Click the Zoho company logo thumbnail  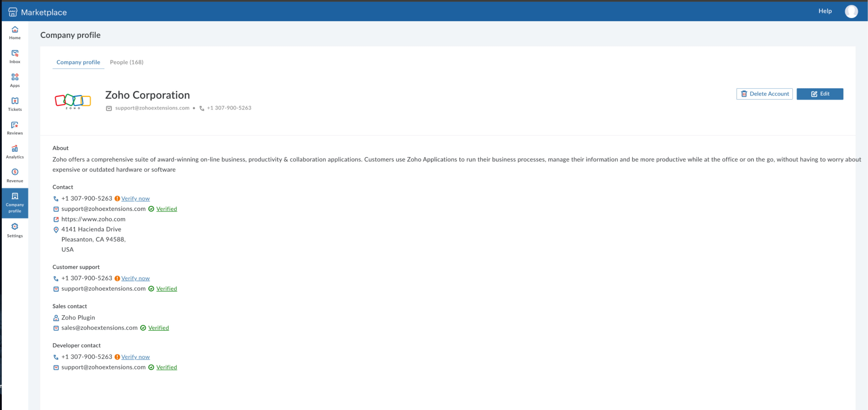point(73,101)
